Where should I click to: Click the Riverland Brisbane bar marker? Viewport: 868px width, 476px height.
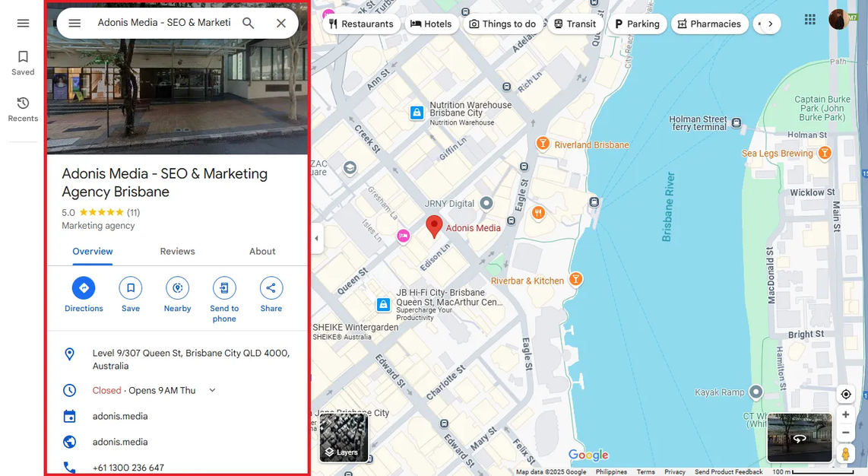[x=543, y=144]
